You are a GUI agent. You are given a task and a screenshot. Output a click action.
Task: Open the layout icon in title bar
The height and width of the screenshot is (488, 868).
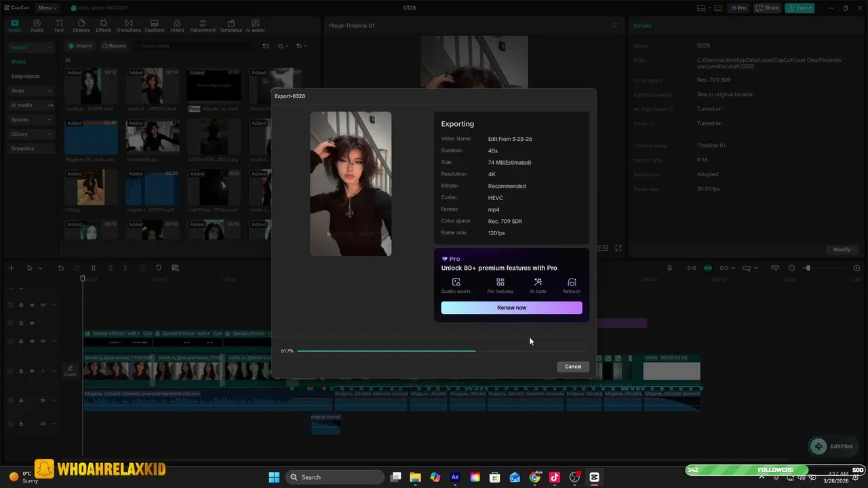(705, 8)
